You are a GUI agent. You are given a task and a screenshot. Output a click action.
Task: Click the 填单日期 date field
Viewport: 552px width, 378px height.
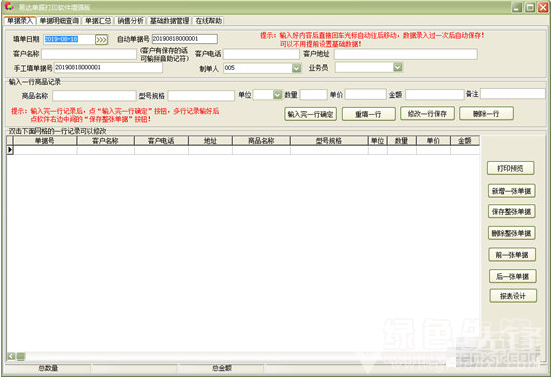point(69,39)
